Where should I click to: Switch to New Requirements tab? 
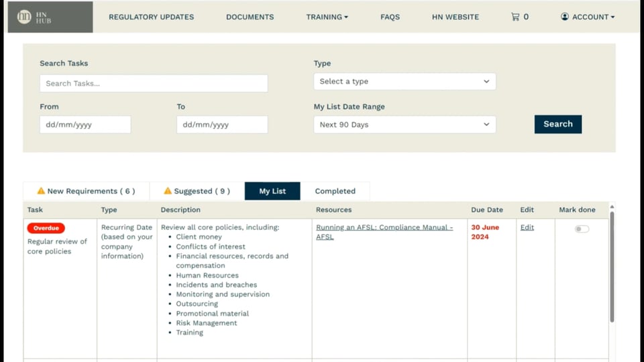pyautogui.click(x=87, y=191)
